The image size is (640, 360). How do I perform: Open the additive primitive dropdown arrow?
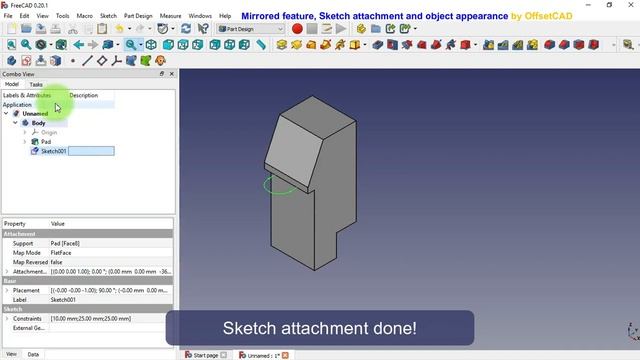(x=364, y=44)
